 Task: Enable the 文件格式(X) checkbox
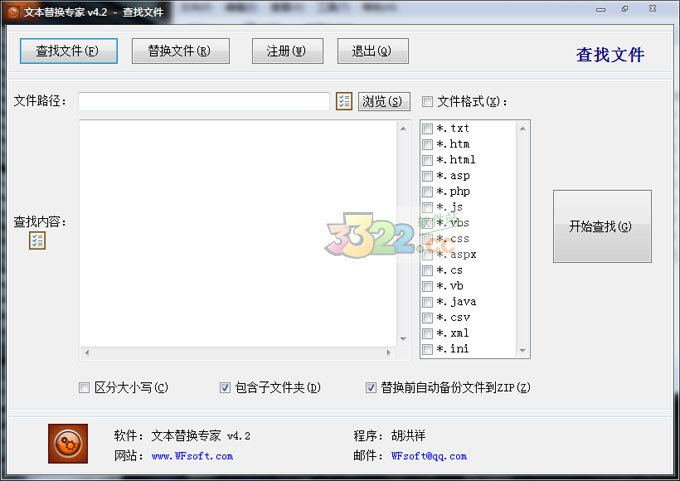[427, 101]
